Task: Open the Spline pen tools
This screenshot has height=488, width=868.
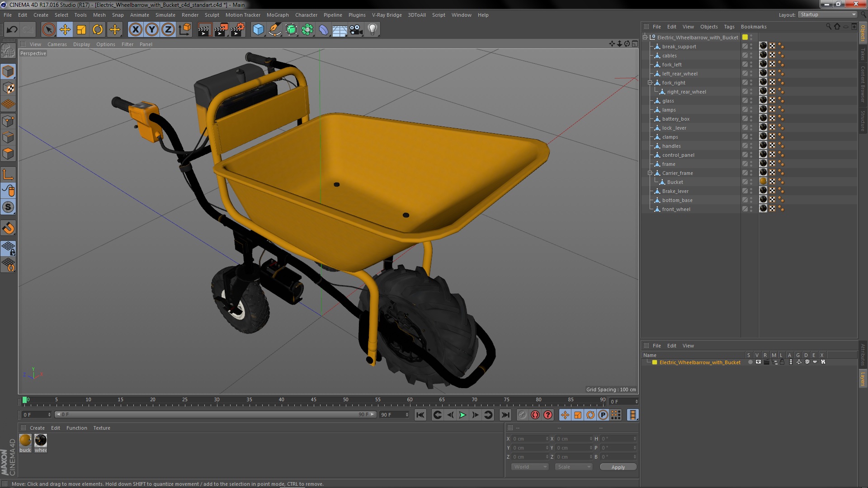Action: pyautogui.click(x=274, y=30)
